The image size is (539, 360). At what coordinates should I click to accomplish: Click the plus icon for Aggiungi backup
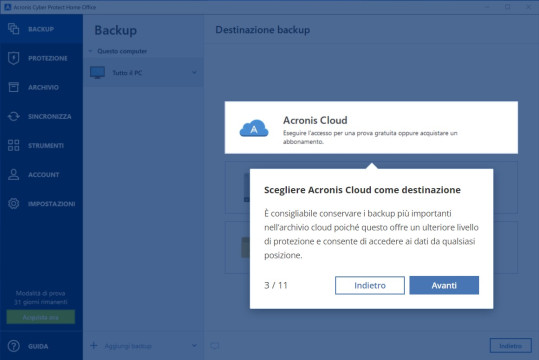tap(94, 345)
